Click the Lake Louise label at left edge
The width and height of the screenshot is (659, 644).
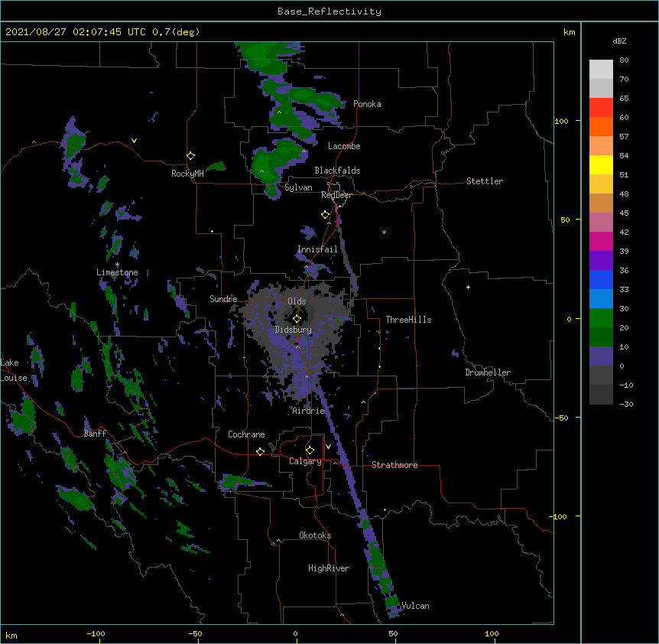point(14,370)
